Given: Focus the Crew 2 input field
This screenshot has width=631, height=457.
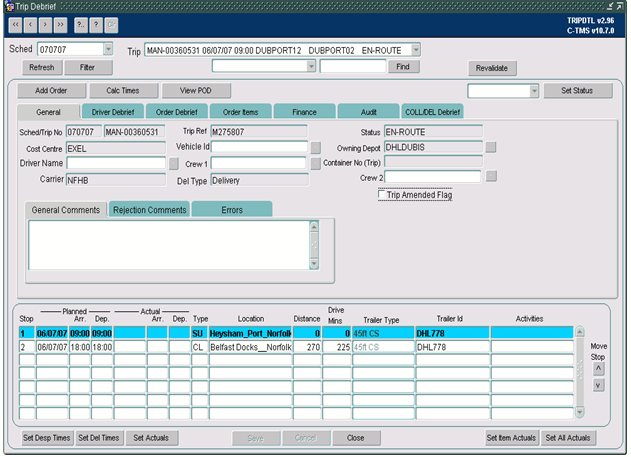Looking at the screenshot, I should click(433, 176).
